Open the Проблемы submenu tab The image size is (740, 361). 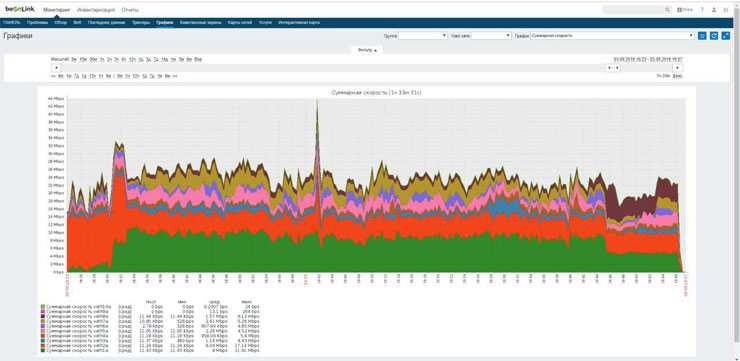tap(37, 22)
